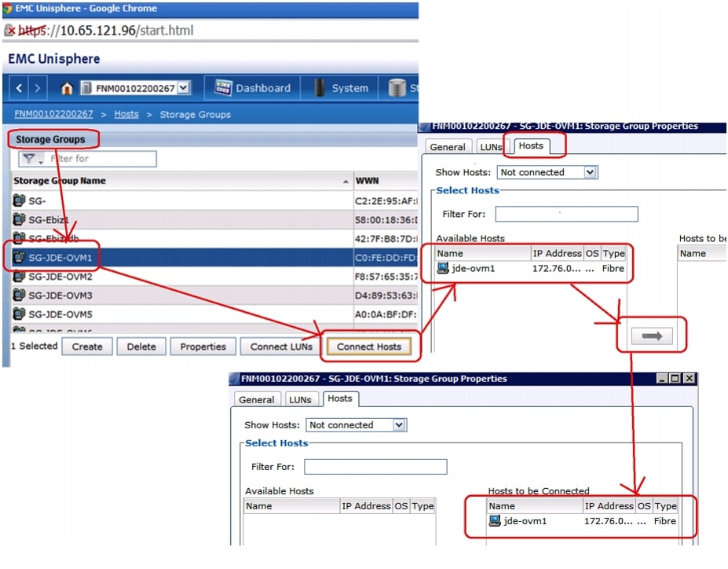The image size is (728, 569).
Task: Click WWN value C0:FE:DD:FD
Action: pos(386,257)
